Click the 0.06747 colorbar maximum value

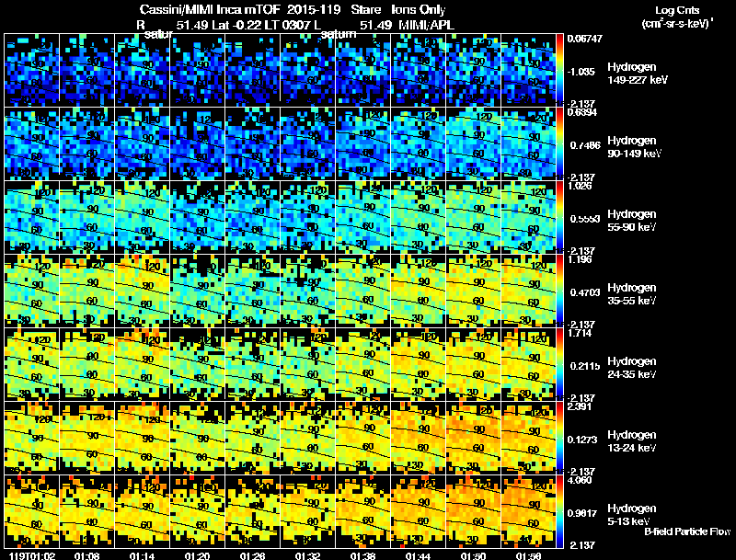[584, 39]
